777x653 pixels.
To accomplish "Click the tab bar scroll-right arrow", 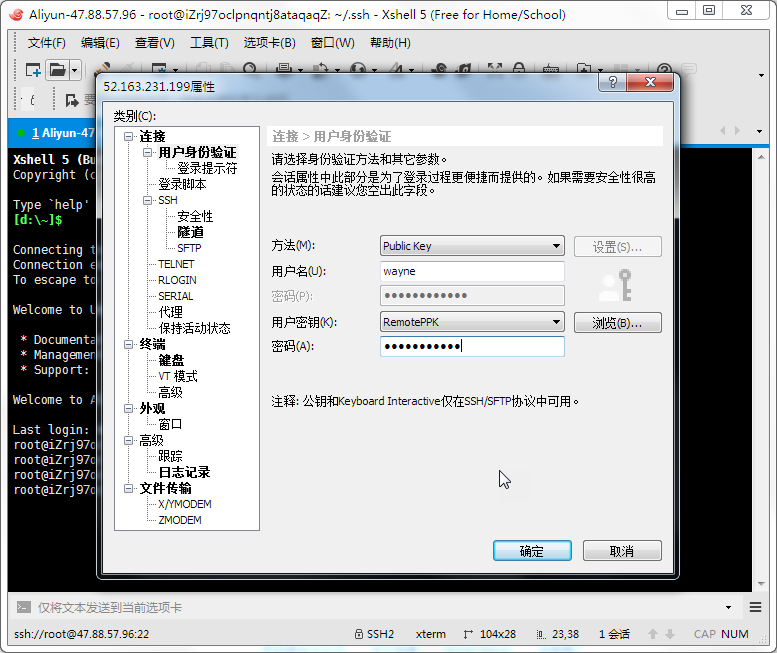I will tap(737, 130).
